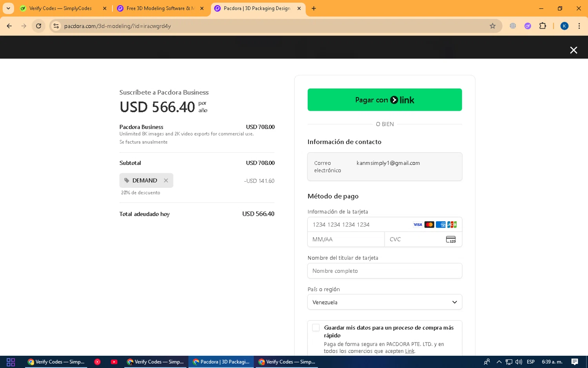Image resolution: width=588 pixels, height=368 pixels.
Task: Open Pacdora taskbar window
Action: pos(221,362)
